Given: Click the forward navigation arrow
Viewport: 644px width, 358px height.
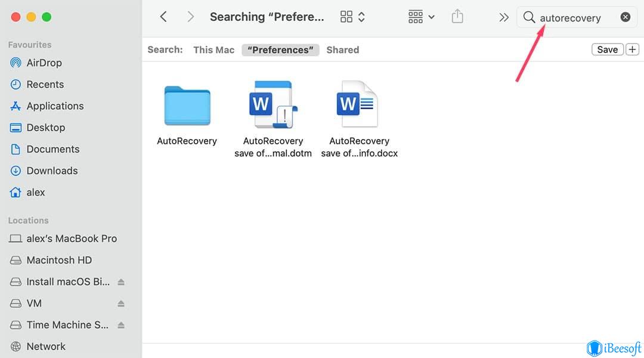Looking at the screenshot, I should click(190, 17).
